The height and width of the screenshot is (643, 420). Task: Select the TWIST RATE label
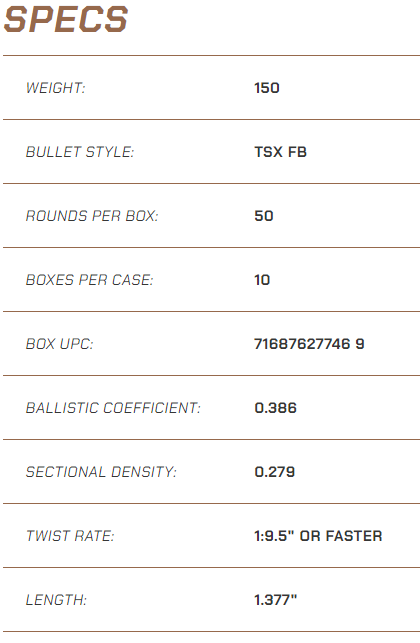[x=70, y=536]
